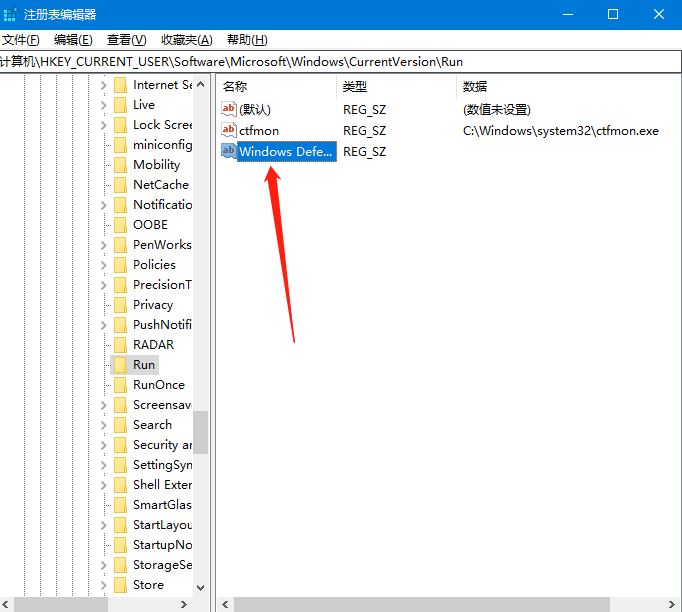Click the StartupNo folder icon
This screenshot has height=612, width=682.
[x=120, y=545]
